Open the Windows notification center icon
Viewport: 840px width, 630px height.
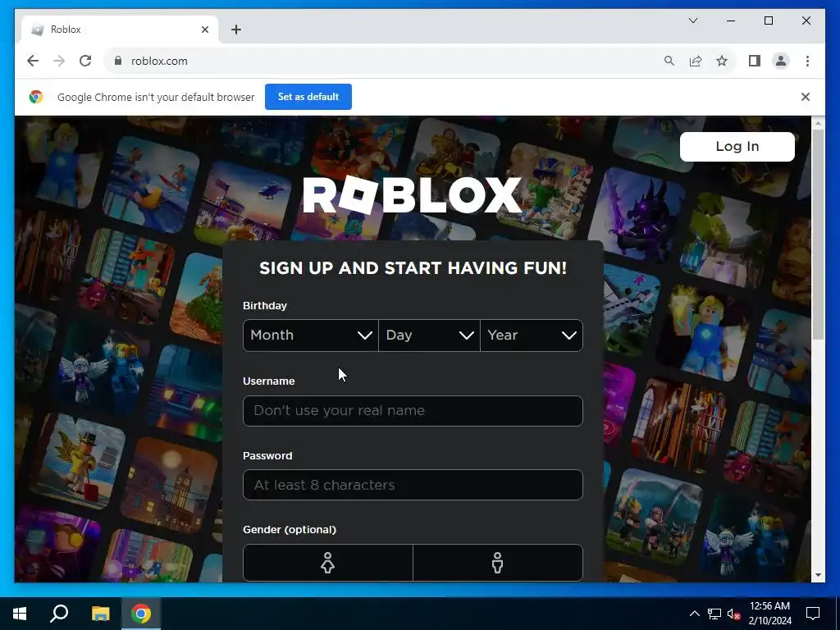pos(813,614)
